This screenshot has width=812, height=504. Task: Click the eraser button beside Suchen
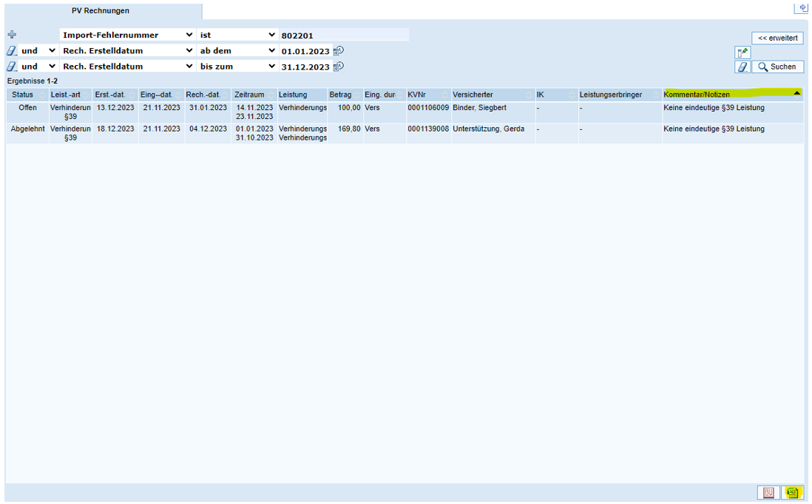coord(742,67)
